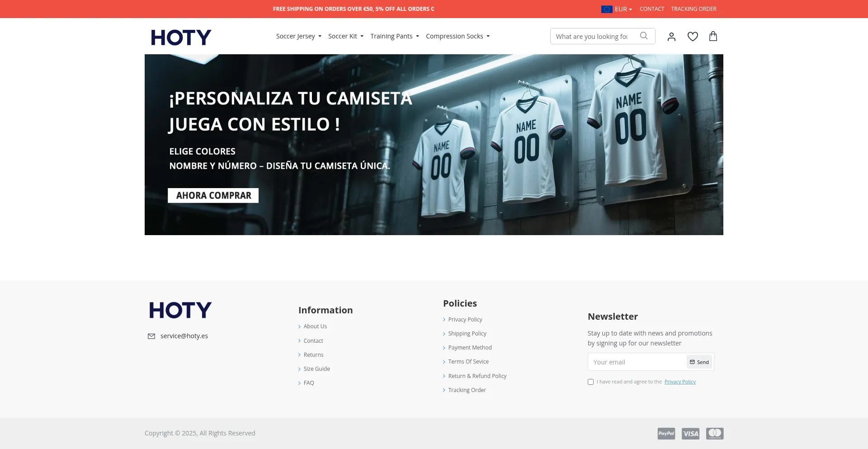
Task: Click the HOTY logo in the footer
Action: [180, 310]
